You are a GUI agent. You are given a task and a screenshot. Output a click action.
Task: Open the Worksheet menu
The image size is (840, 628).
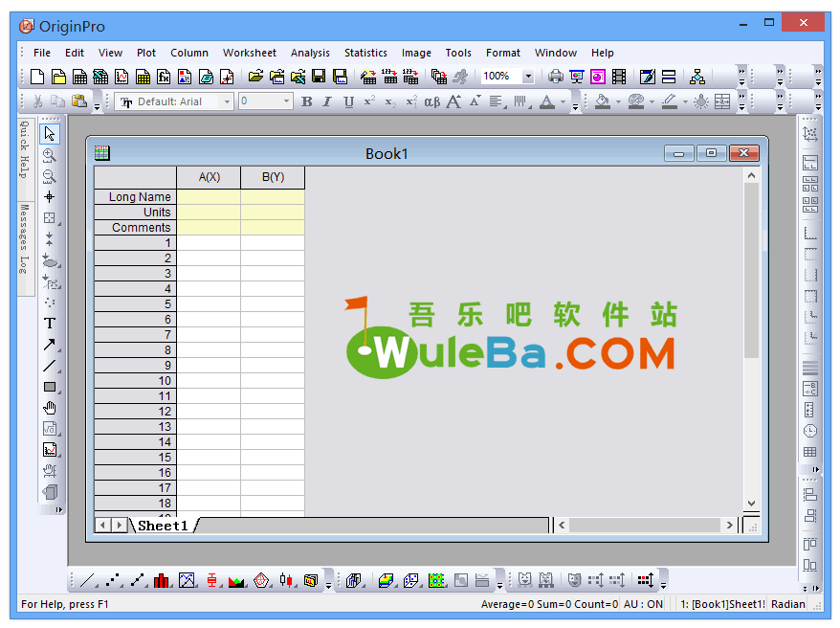tap(250, 53)
